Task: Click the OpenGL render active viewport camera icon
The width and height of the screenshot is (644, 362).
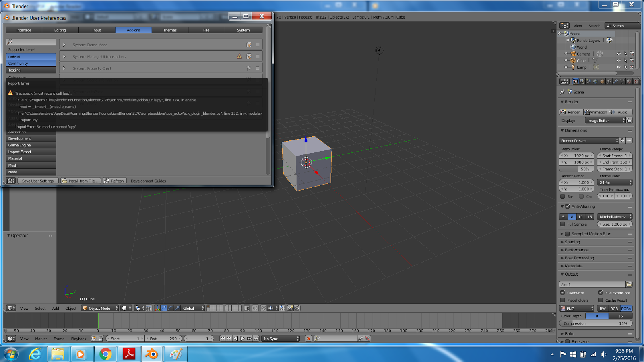Action: click(290, 308)
